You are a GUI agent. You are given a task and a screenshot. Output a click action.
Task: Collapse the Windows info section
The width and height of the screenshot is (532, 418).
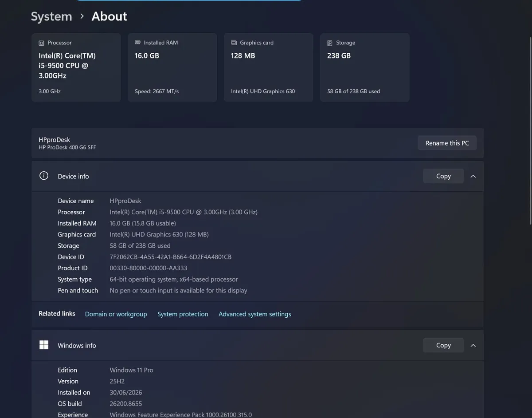473,345
